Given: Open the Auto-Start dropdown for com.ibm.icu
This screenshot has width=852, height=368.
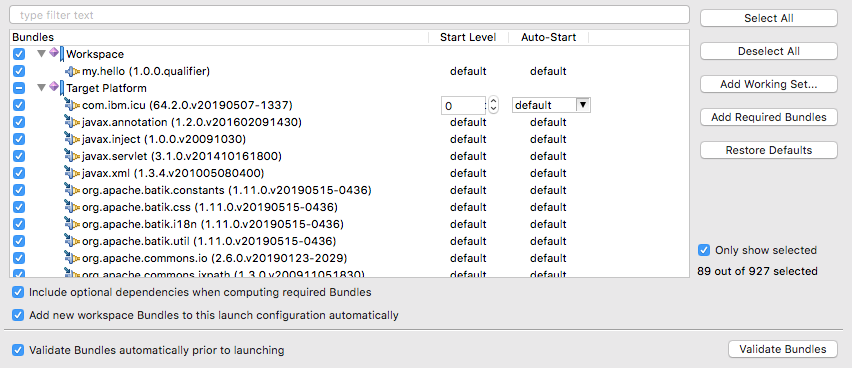Looking at the screenshot, I should click(582, 105).
